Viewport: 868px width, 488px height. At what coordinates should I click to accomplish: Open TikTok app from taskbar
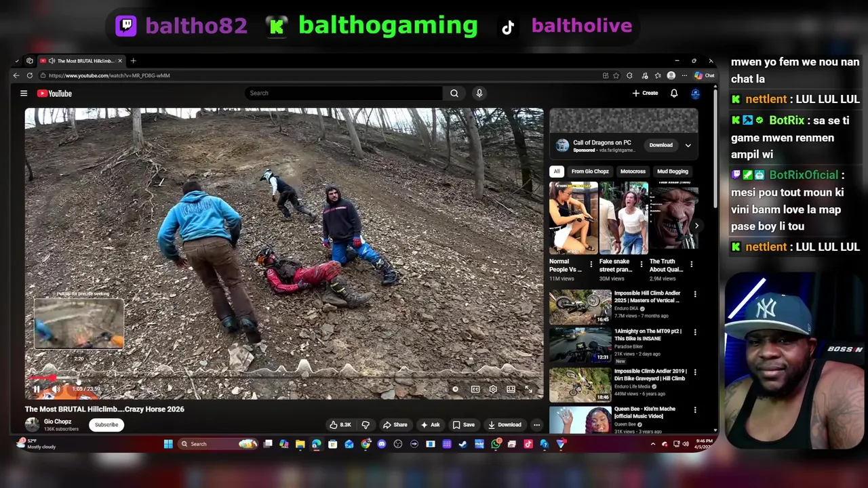coord(528,444)
